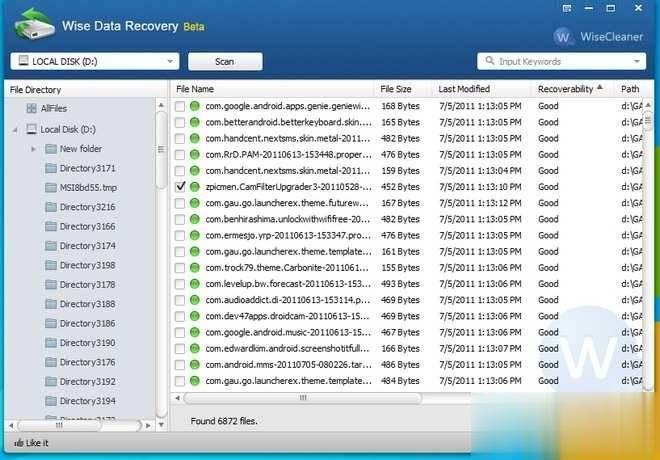Click the Directory3166 folder icon
660x460 pixels.
tap(51, 226)
